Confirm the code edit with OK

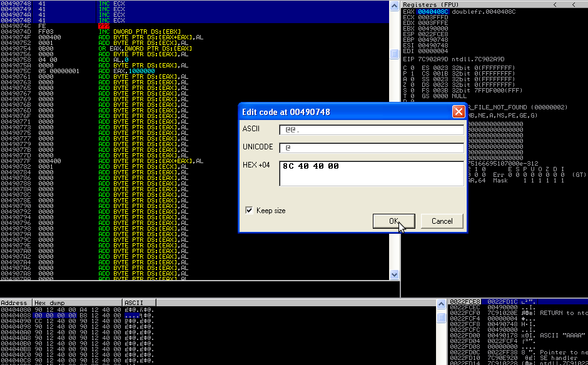click(393, 221)
